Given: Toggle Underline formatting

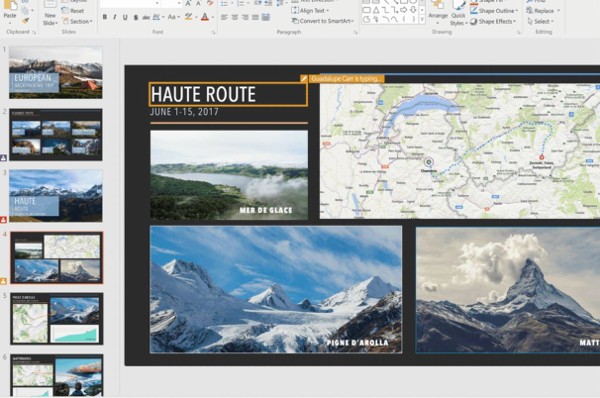Looking at the screenshot, I should coord(125,17).
